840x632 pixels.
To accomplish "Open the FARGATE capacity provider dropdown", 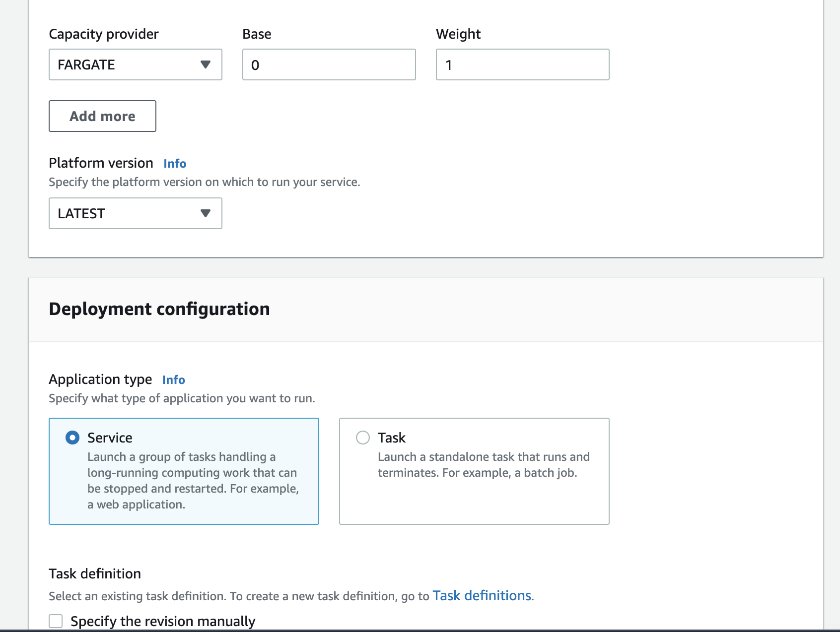I will coord(135,64).
